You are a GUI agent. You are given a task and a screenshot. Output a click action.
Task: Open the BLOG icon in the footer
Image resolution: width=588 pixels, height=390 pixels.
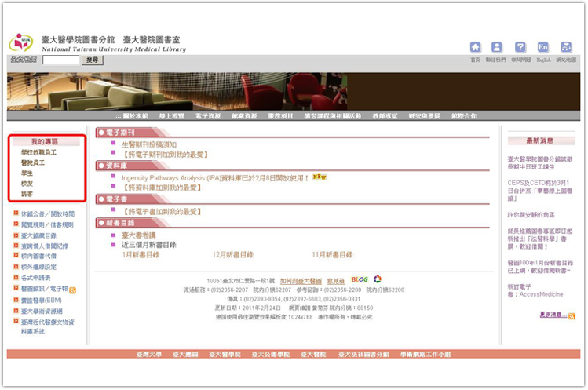[x=360, y=280]
